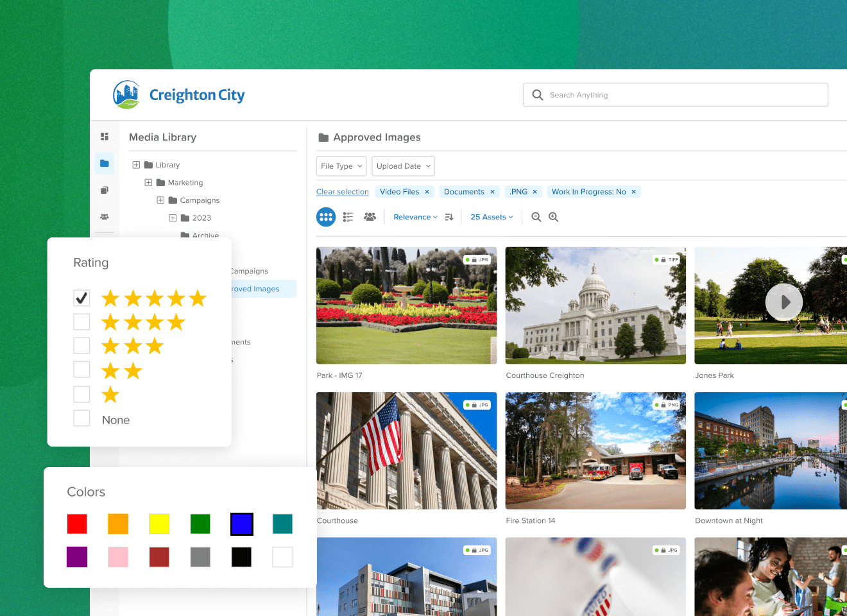Play the Jones Park video
Screen dimensions: 847x616
(784, 302)
